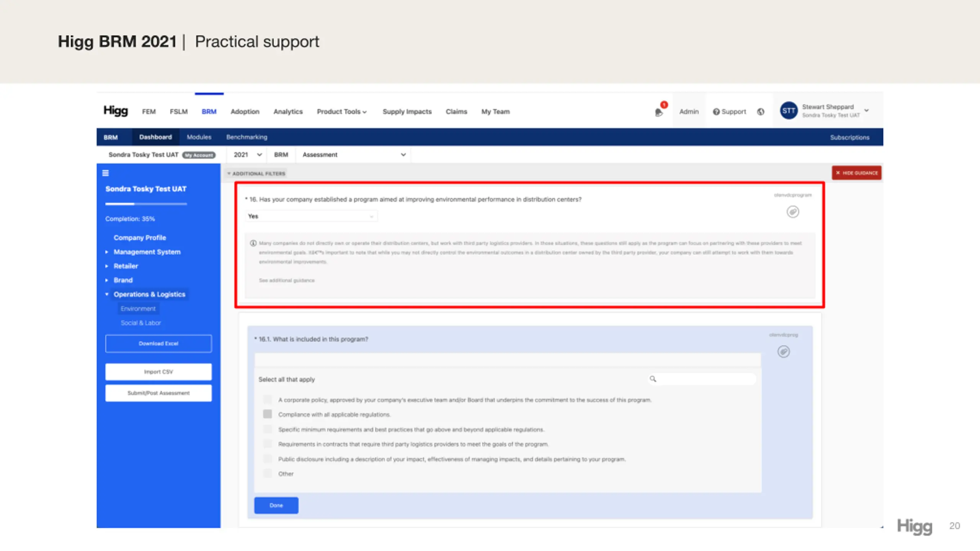This screenshot has width=980, height=551.
Task: Check the 'A corporate policy' option
Action: pos(268,399)
